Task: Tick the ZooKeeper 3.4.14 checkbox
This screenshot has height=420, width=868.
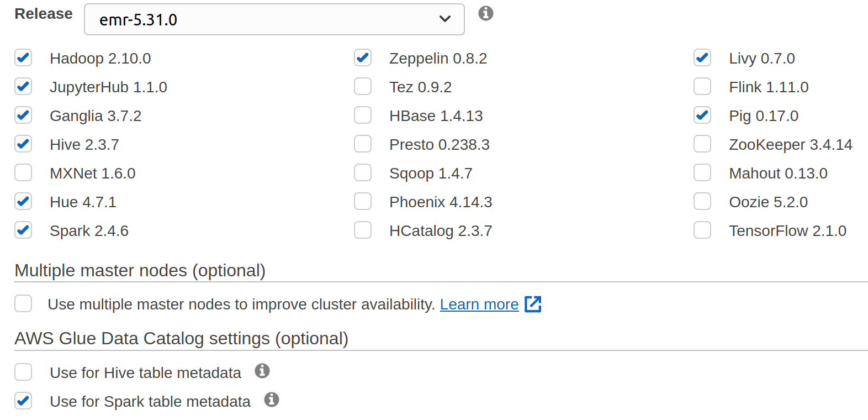Action: pyautogui.click(x=702, y=144)
